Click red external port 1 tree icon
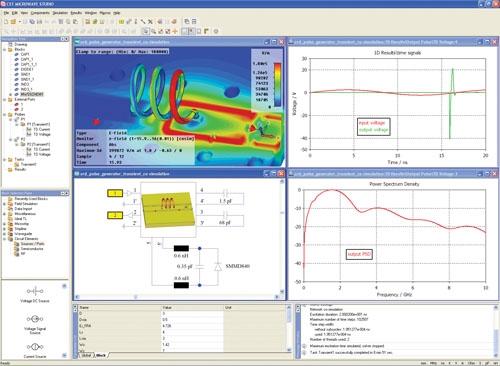The image size is (500, 366). click(x=16, y=104)
